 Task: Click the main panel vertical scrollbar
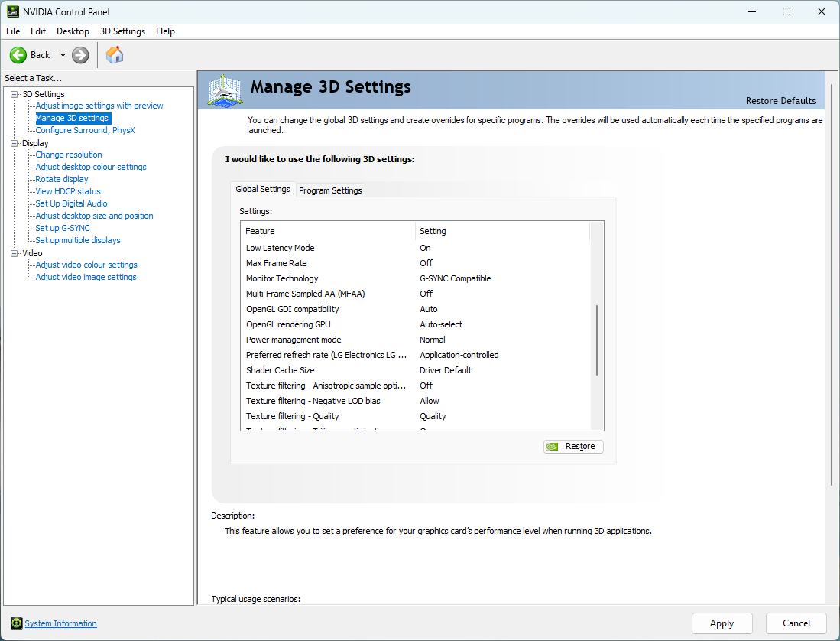tap(832, 284)
